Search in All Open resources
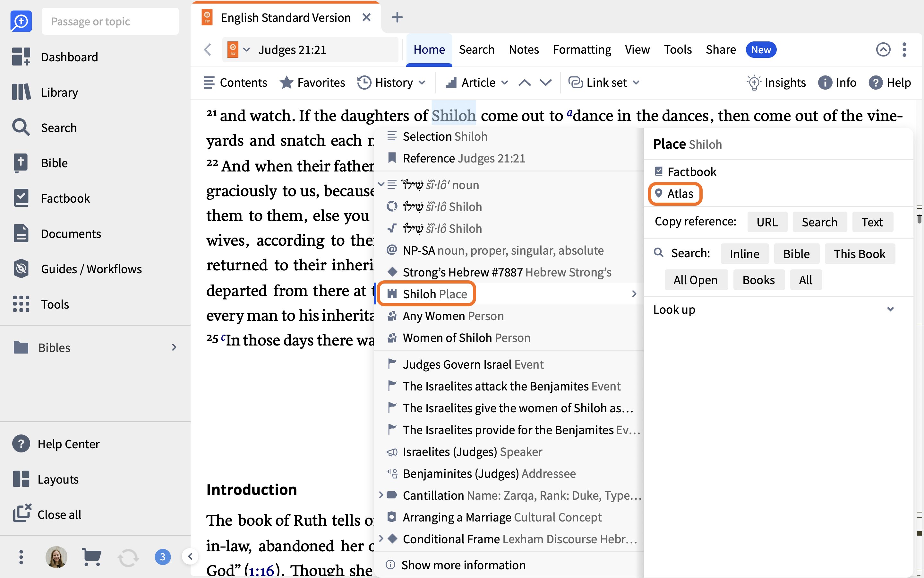The image size is (924, 578). point(696,280)
